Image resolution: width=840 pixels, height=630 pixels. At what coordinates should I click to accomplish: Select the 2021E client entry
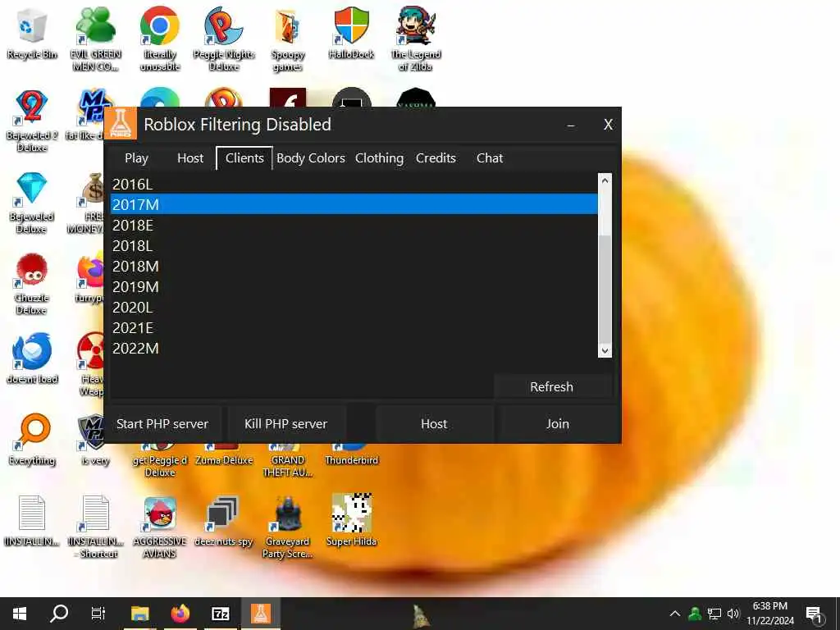354,328
